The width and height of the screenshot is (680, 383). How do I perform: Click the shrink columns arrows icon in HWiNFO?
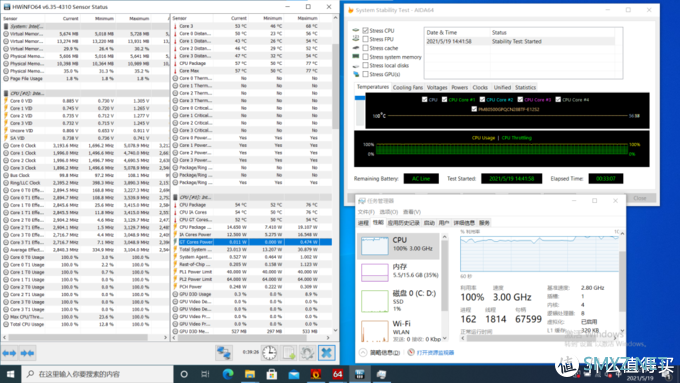27,353
